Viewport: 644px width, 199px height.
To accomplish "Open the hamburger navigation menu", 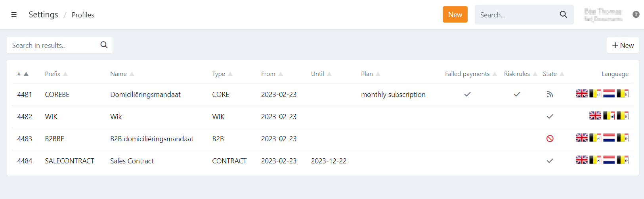I will [14, 15].
